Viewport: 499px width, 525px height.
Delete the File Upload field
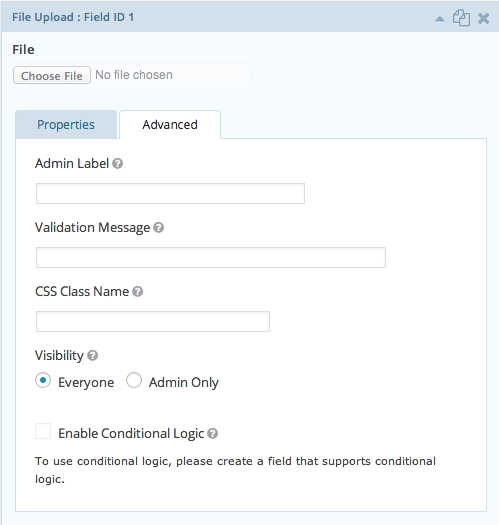coord(483,18)
